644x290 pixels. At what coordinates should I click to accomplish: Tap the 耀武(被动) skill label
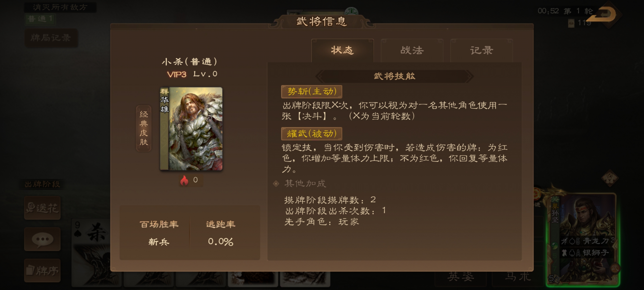[312, 134]
